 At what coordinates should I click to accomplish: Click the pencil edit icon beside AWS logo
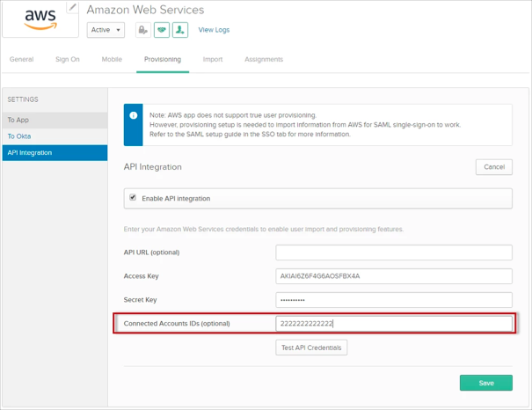pyautogui.click(x=72, y=7)
